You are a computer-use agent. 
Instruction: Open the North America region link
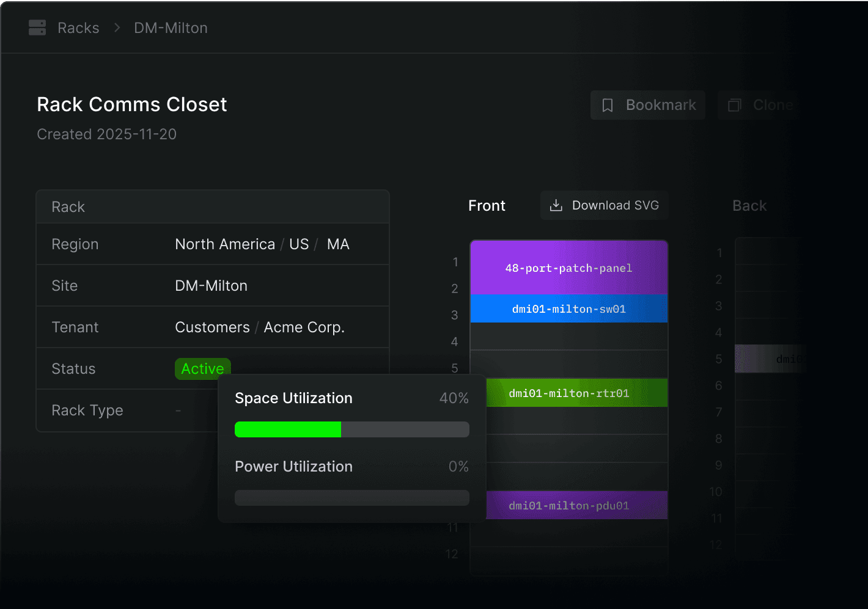point(225,244)
